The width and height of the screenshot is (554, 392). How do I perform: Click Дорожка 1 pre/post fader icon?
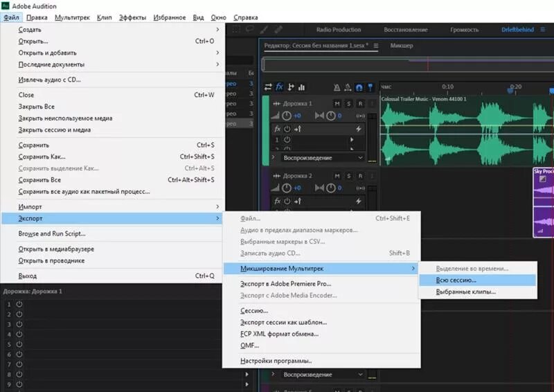click(298, 129)
